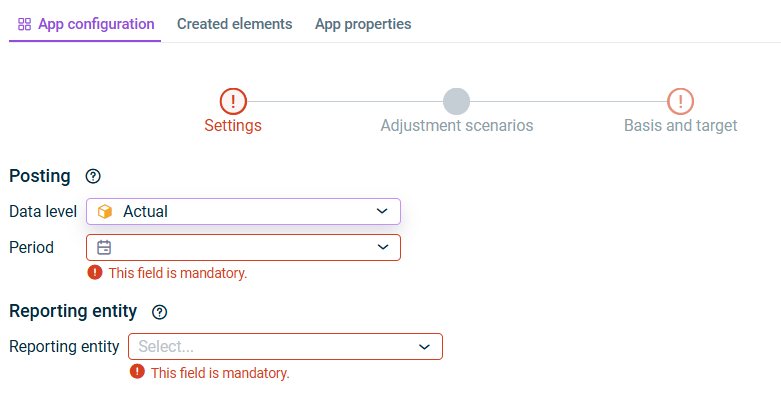781x402 pixels.
Task: Click the Adjustment scenarios step circle
Action: coord(456,101)
